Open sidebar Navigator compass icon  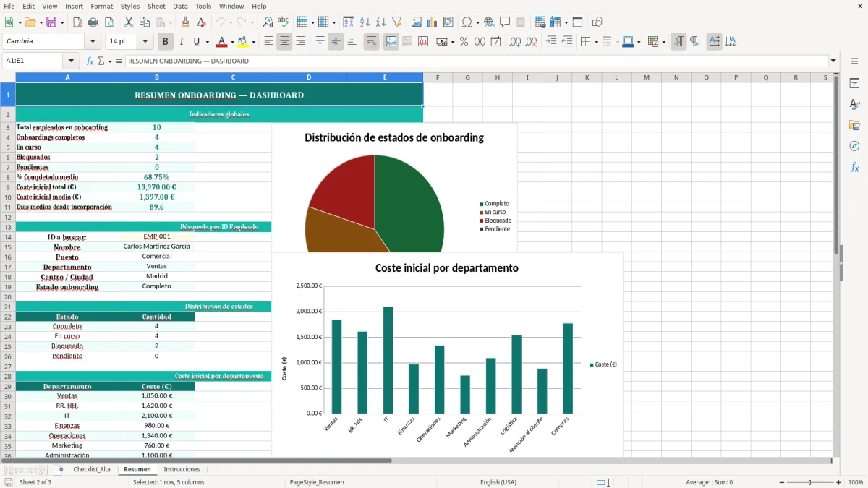coord(854,147)
